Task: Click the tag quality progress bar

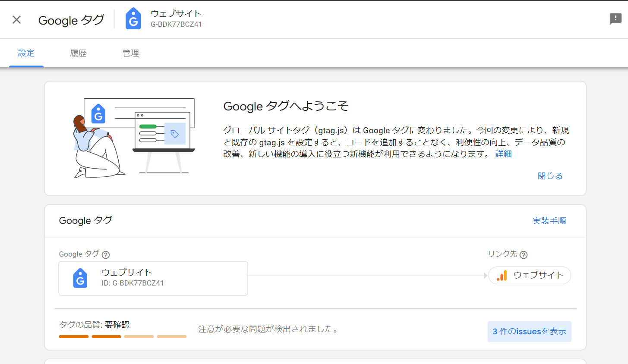Action: (123, 336)
